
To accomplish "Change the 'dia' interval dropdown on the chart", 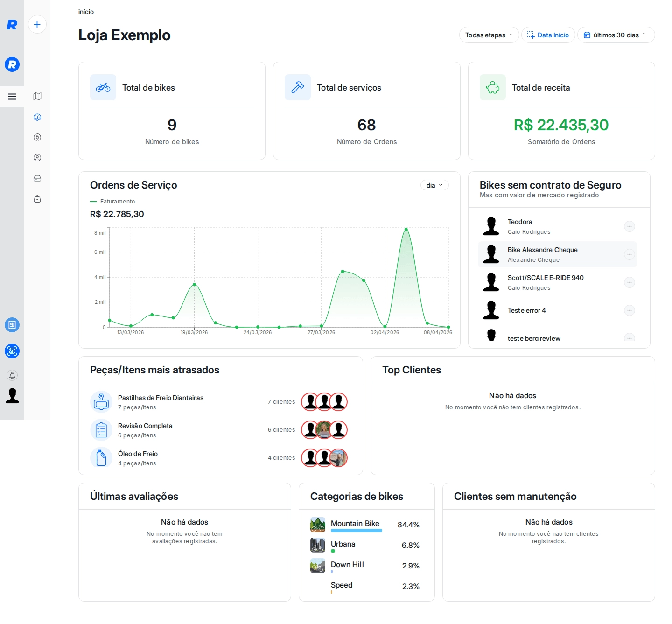I will [x=434, y=185].
